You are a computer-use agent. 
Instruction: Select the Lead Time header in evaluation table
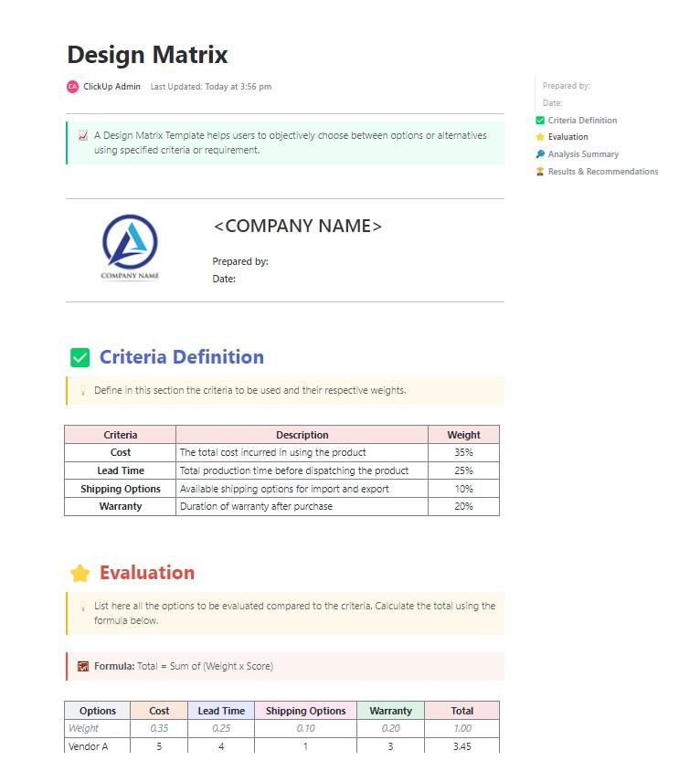click(221, 711)
